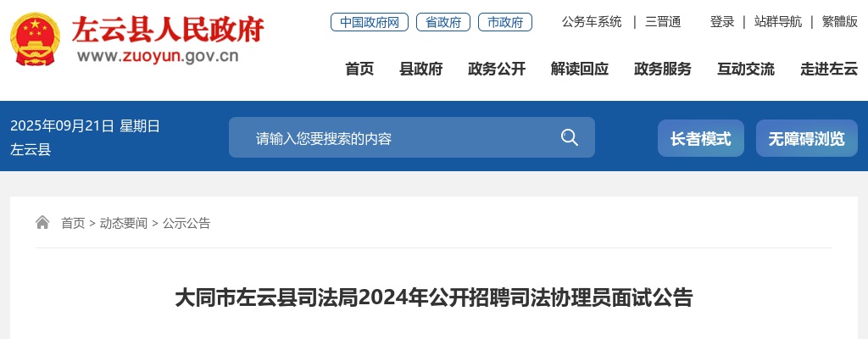Click the home icon in breadcrumb
Viewport: 868px width, 339px height.
coord(42,222)
